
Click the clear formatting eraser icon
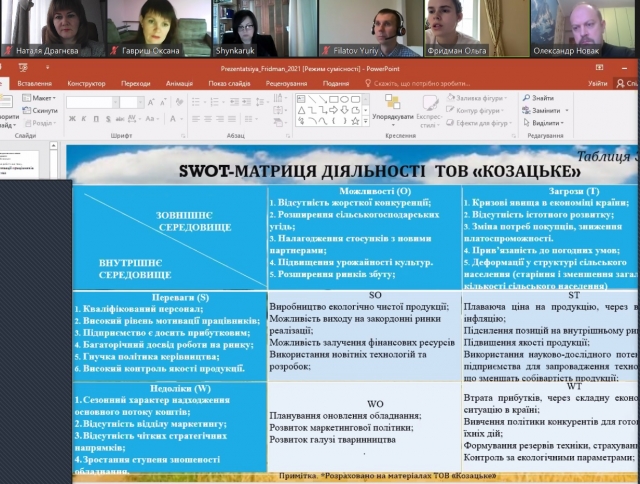pos(179,102)
